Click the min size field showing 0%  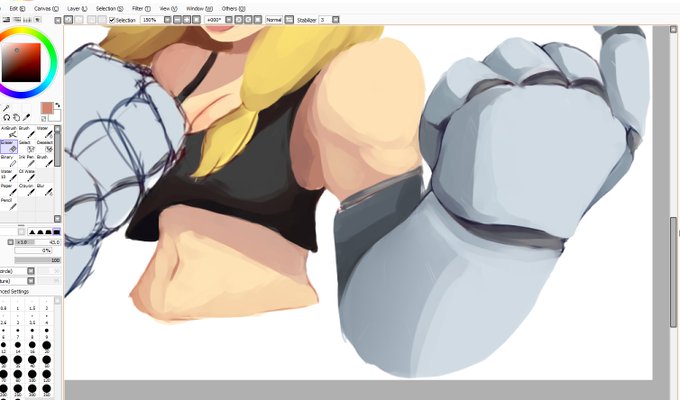coord(33,250)
